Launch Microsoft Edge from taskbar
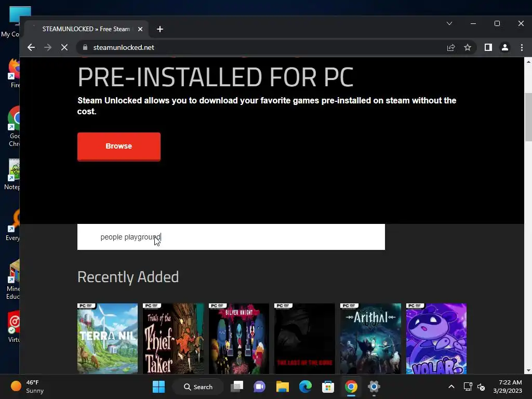 (305, 387)
